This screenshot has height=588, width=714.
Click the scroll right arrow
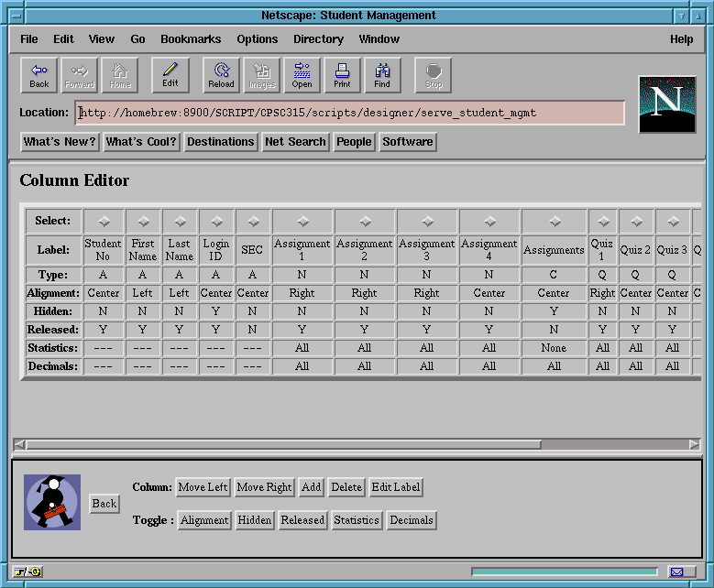(x=694, y=444)
